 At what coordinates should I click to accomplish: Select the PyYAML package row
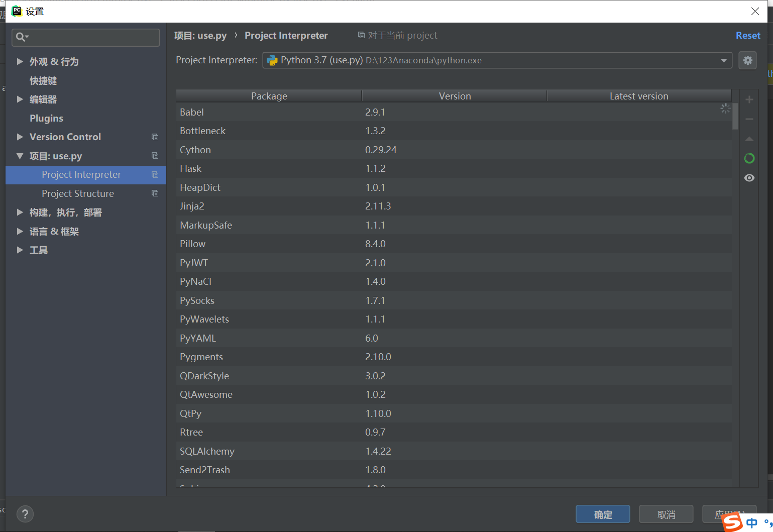click(x=454, y=338)
